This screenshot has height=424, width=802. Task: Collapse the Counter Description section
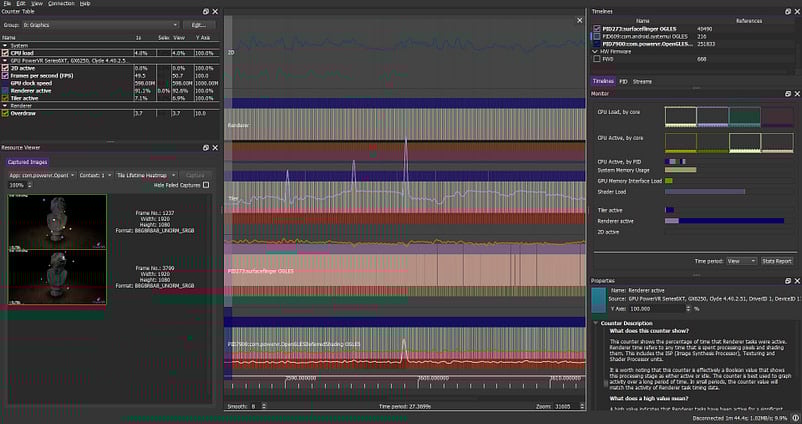coord(596,323)
